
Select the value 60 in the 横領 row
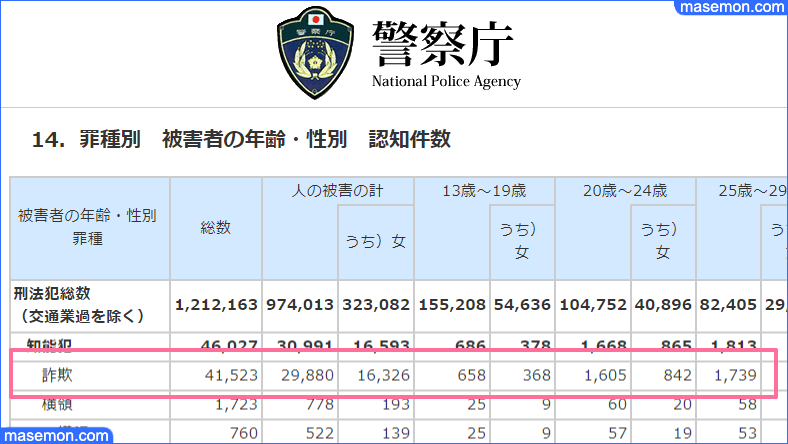coord(617,404)
